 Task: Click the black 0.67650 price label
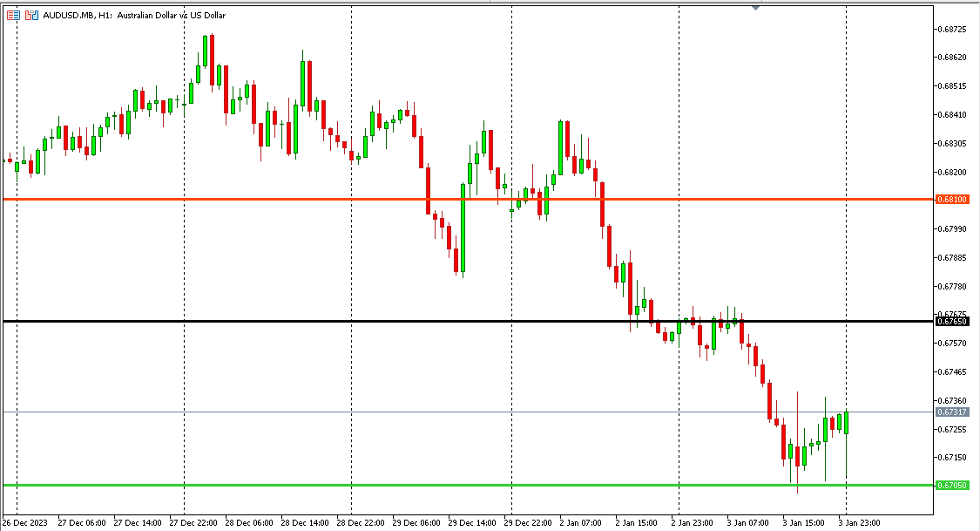coord(951,322)
